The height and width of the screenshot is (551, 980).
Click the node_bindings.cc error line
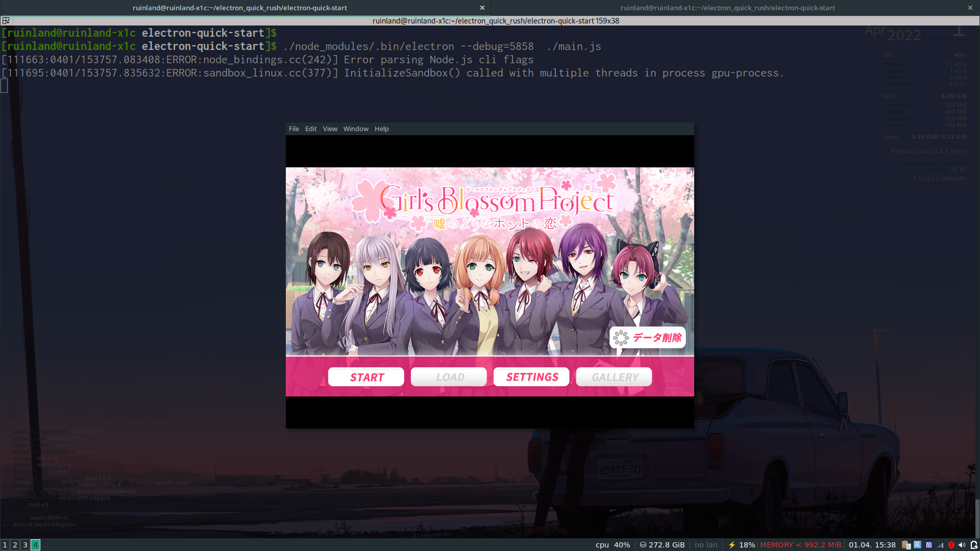pos(267,60)
